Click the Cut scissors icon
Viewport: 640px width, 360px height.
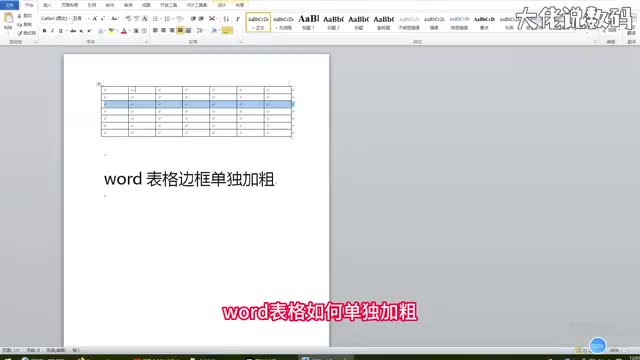(19, 16)
